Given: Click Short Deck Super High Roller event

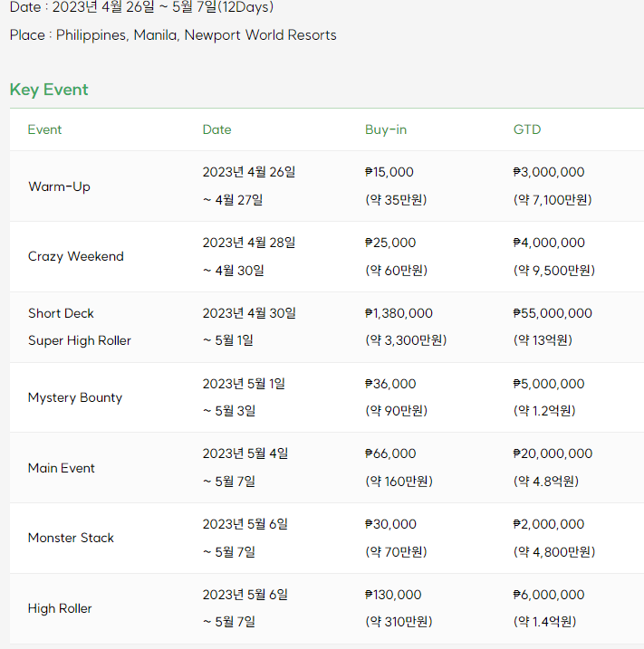Looking at the screenshot, I should [80, 327].
